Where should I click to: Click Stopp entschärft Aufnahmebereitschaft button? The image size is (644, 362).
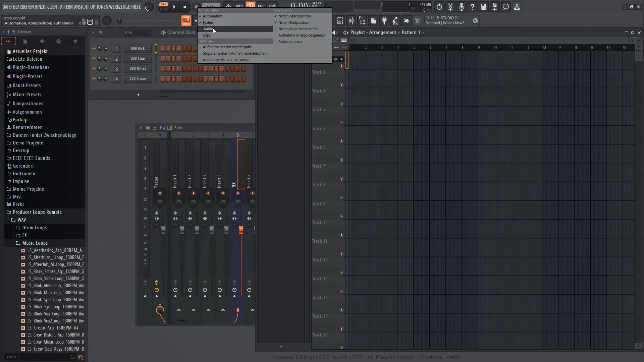pos(234,53)
